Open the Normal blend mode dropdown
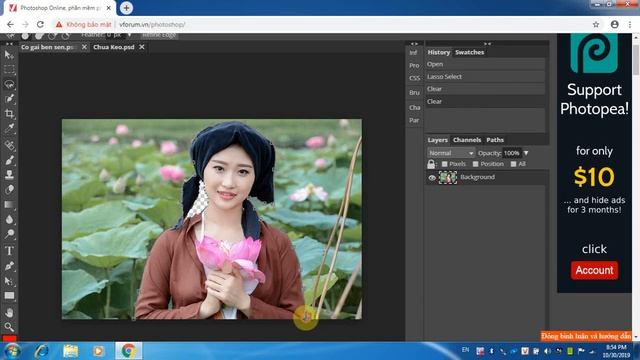 pos(451,153)
